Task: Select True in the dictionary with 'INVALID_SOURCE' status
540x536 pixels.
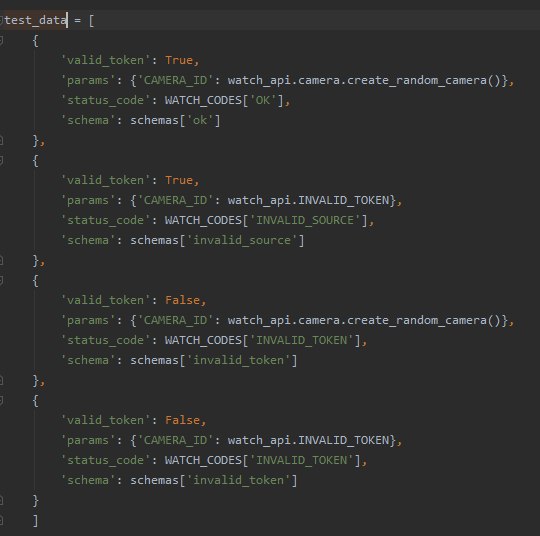Action: pyautogui.click(x=179, y=180)
